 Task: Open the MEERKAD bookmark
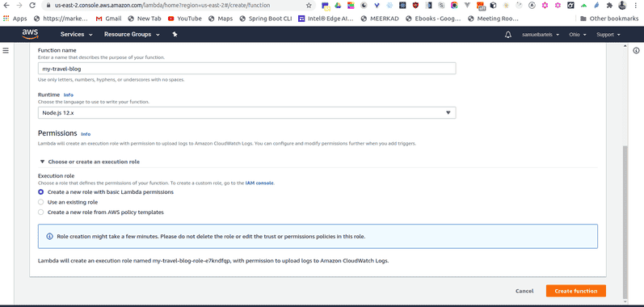coord(380,19)
